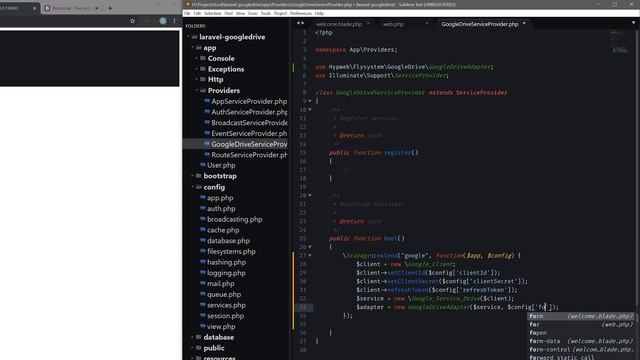Viewport: 640px width, 360px height.
Task: Open the Find menu
Action: tap(229, 13)
